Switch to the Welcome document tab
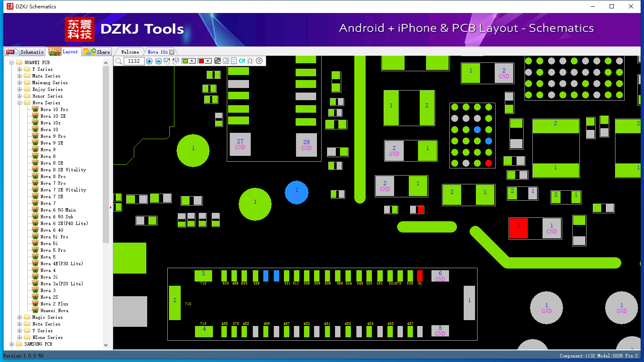The width and height of the screenshot is (644, 362). [130, 52]
